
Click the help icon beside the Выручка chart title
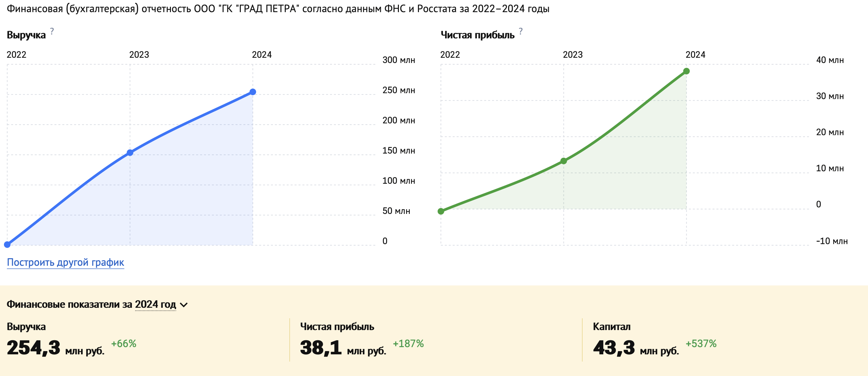click(52, 31)
